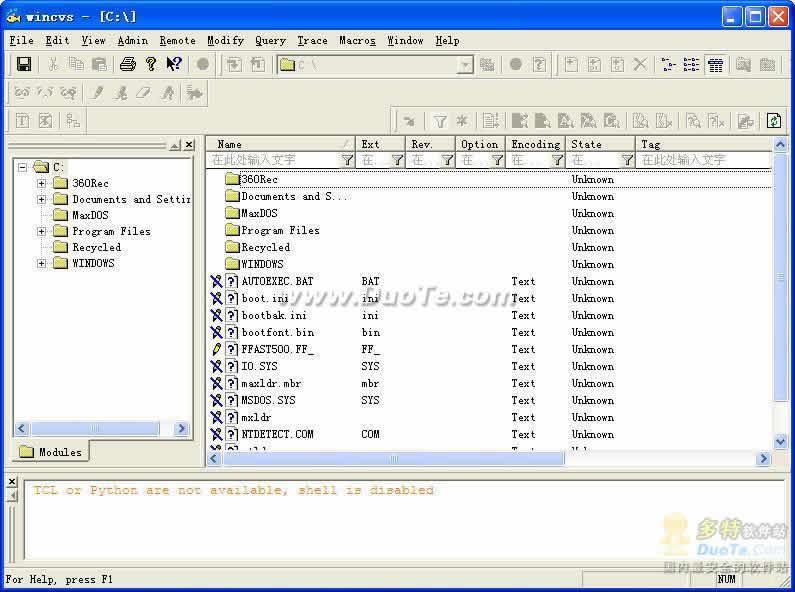Sort by the Option column header

point(480,144)
